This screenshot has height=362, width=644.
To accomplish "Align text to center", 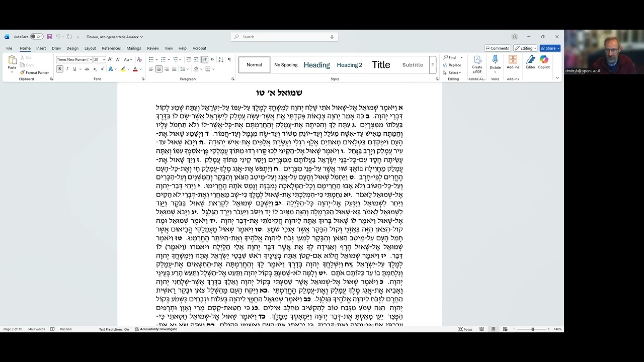I will point(159,69).
